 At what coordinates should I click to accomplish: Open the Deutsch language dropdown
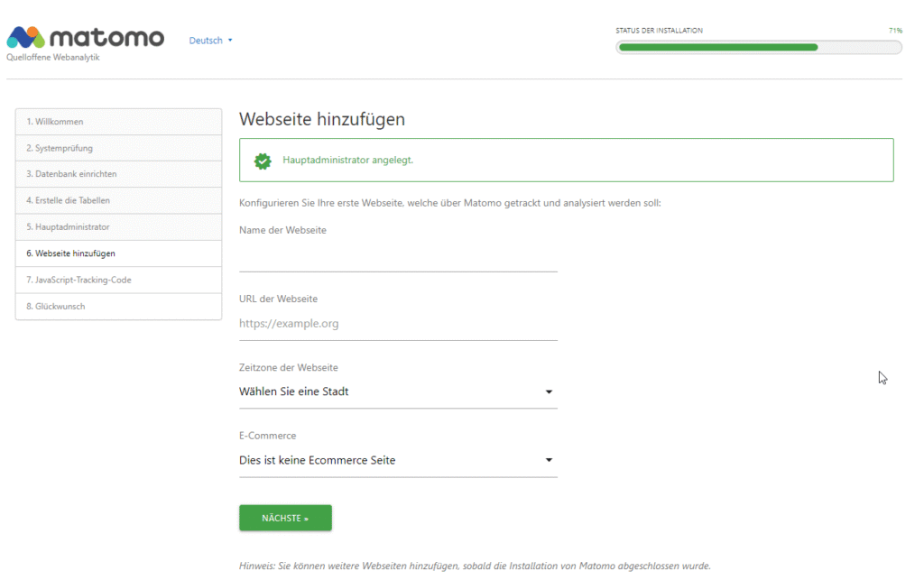pyautogui.click(x=210, y=41)
